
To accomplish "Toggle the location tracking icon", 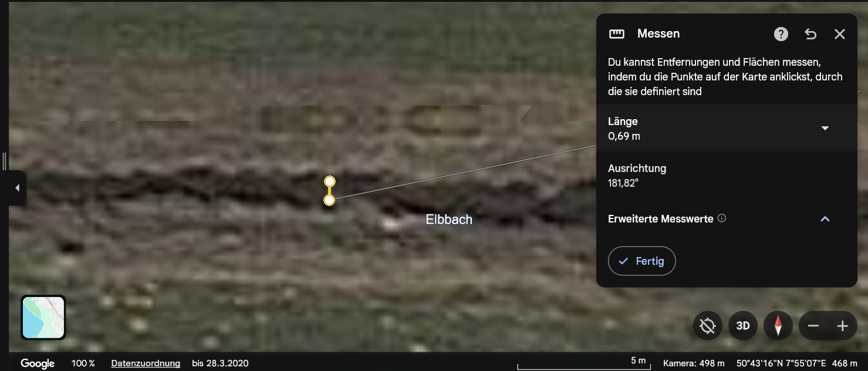I will [708, 325].
